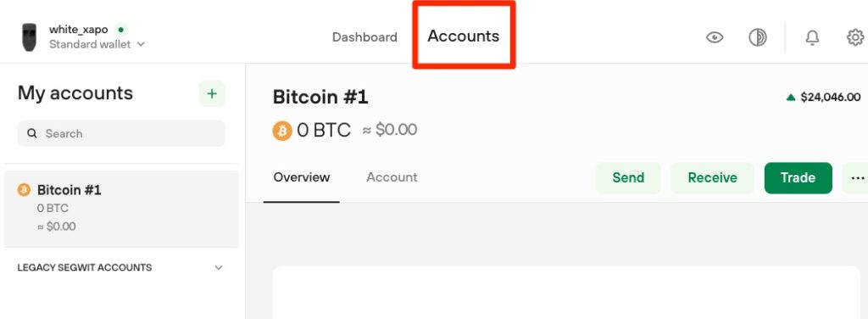Open Standard wallet dropdown
Screen dimensions: 868x319
97,44
